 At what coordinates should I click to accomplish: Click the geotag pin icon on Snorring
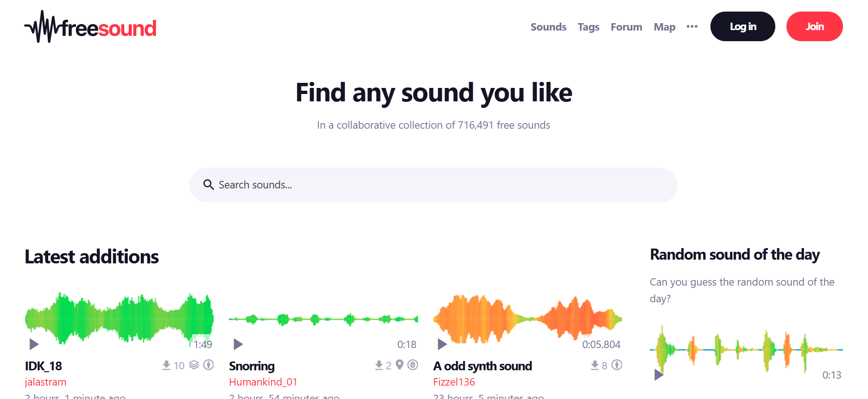(x=399, y=365)
